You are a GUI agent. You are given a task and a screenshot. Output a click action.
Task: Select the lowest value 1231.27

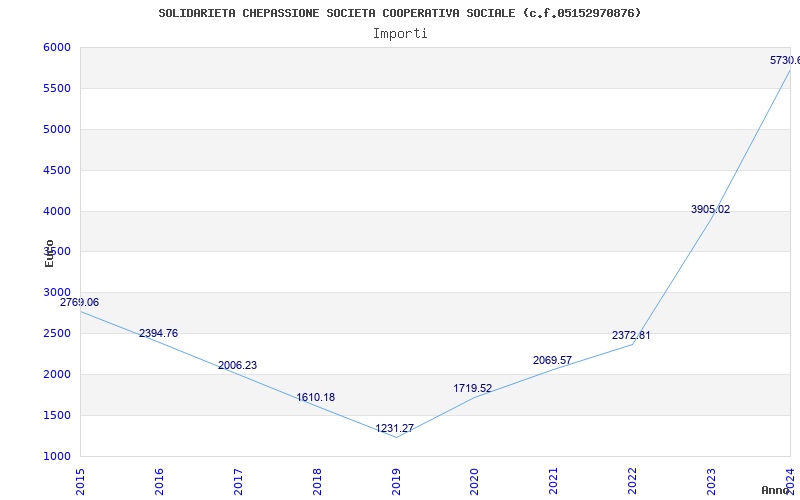(394, 429)
